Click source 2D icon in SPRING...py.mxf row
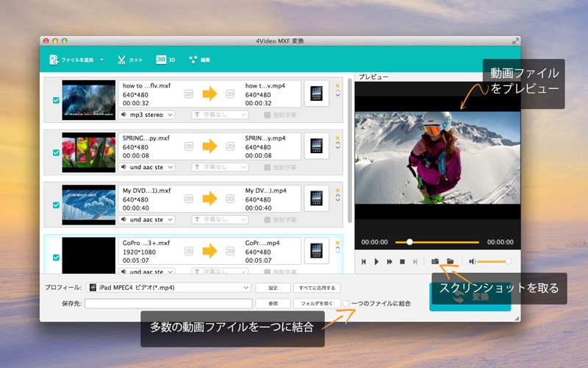Screen dimensions: 588x368 [189, 146]
